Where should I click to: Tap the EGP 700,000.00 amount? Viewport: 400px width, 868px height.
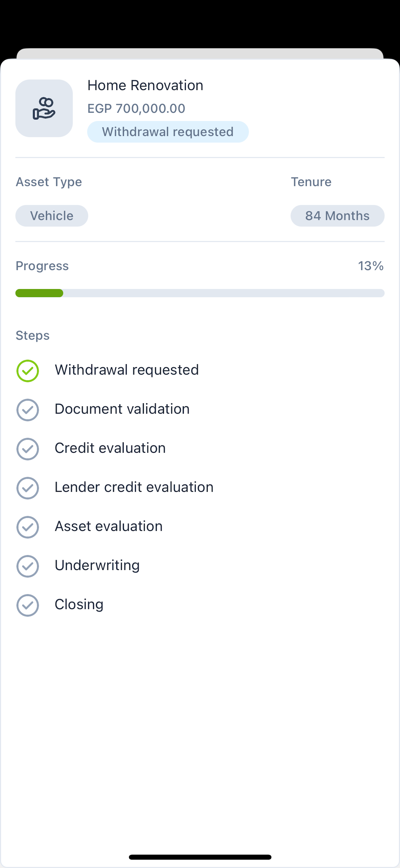click(x=136, y=109)
